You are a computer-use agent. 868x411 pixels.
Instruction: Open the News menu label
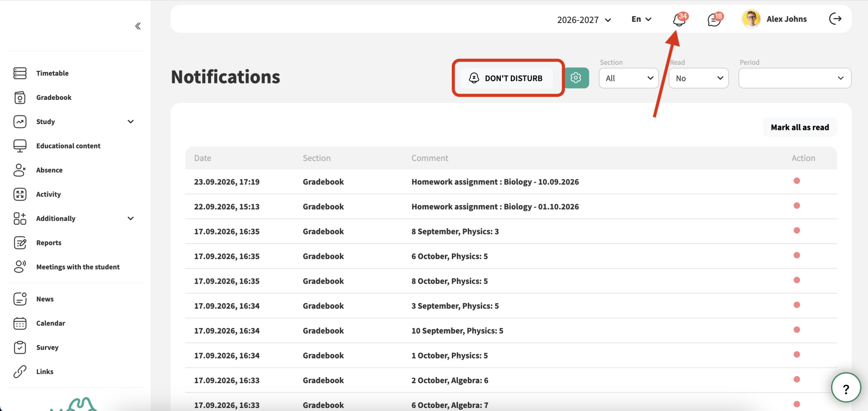coord(45,299)
